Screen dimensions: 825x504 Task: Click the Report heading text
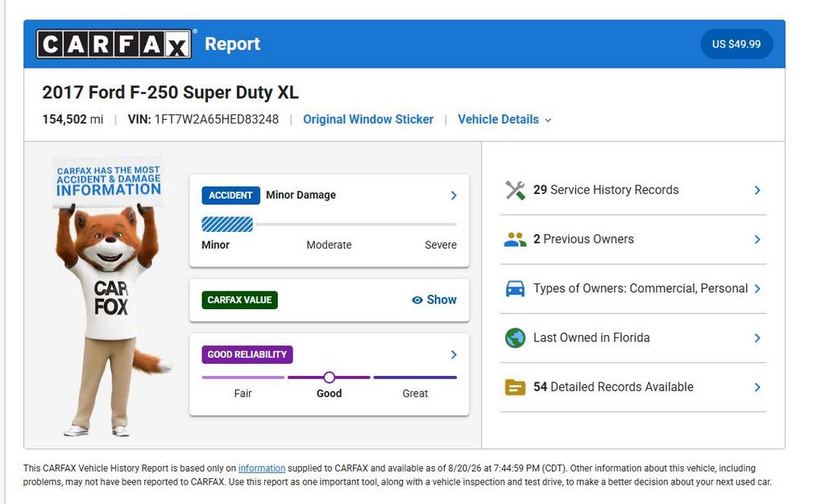pyautogui.click(x=233, y=44)
